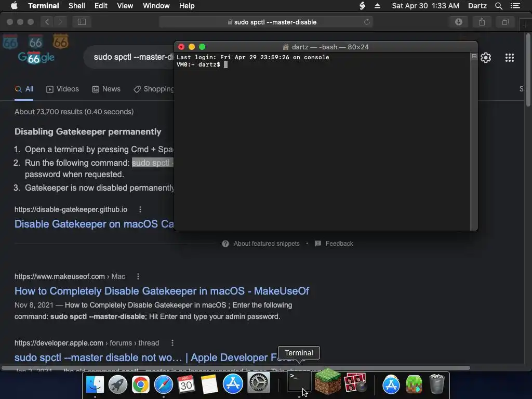This screenshot has height=399, width=532.
Task: Click the snippet Feedback link
Action: pyautogui.click(x=334, y=244)
